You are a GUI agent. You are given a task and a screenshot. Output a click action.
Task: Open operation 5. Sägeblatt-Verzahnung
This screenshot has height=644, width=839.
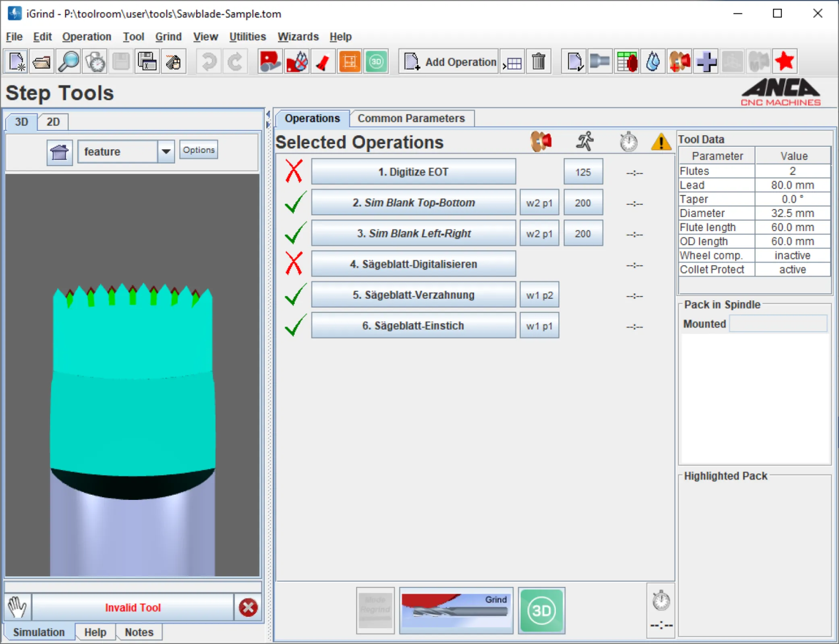[413, 295]
